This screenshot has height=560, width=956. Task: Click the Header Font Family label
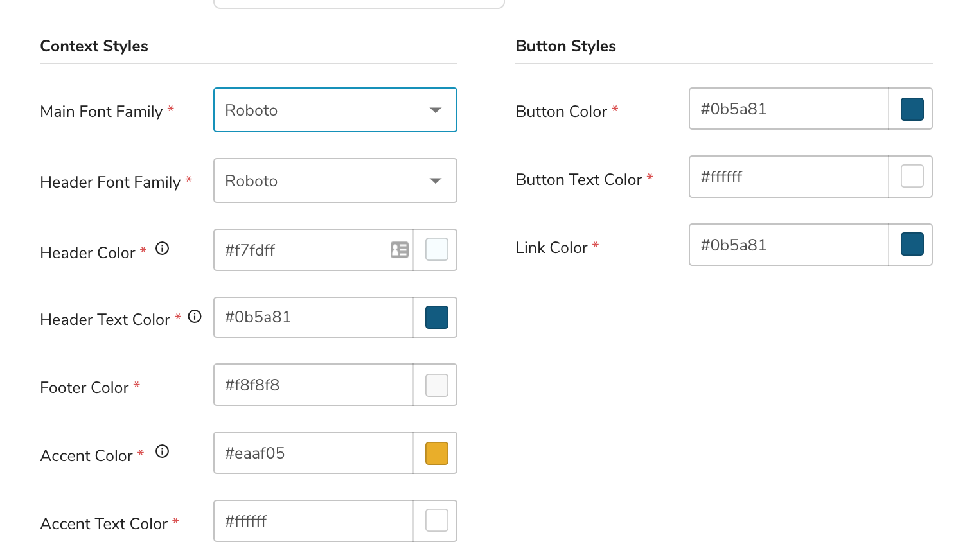(111, 182)
